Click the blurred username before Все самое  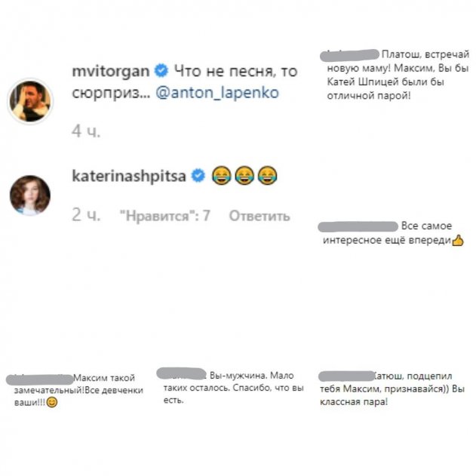point(358,226)
